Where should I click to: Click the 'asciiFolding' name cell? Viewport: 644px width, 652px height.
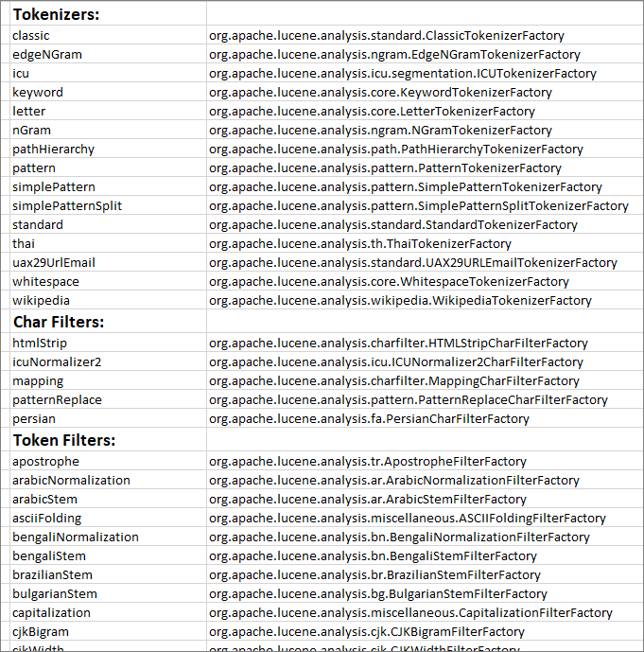[47, 519]
